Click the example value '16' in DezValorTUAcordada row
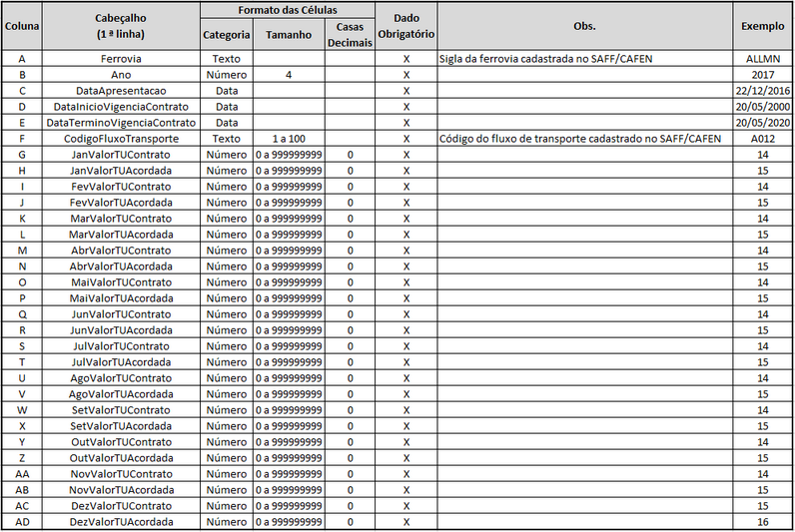 [x=763, y=522]
